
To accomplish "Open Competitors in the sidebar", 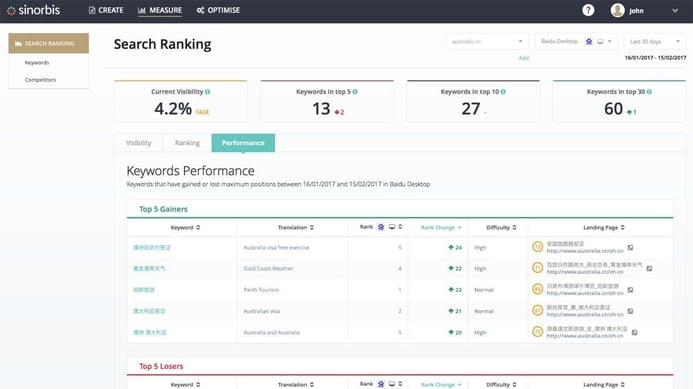I will coord(40,80).
